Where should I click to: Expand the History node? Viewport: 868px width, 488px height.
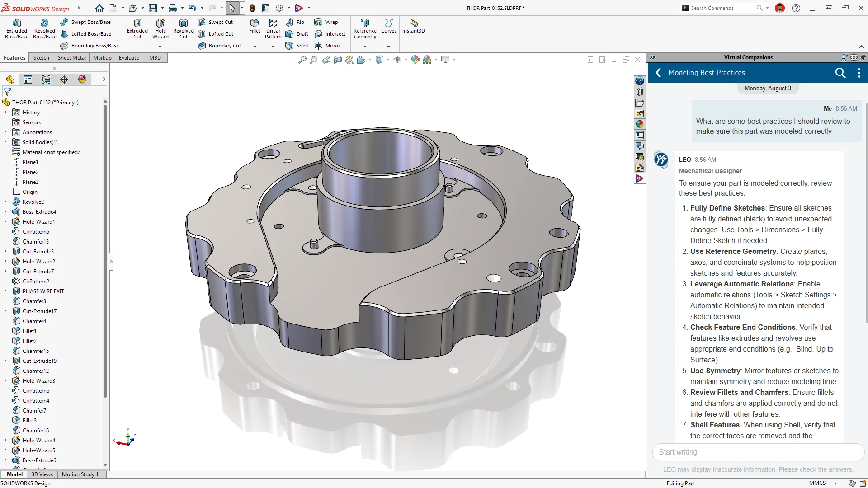click(x=5, y=113)
